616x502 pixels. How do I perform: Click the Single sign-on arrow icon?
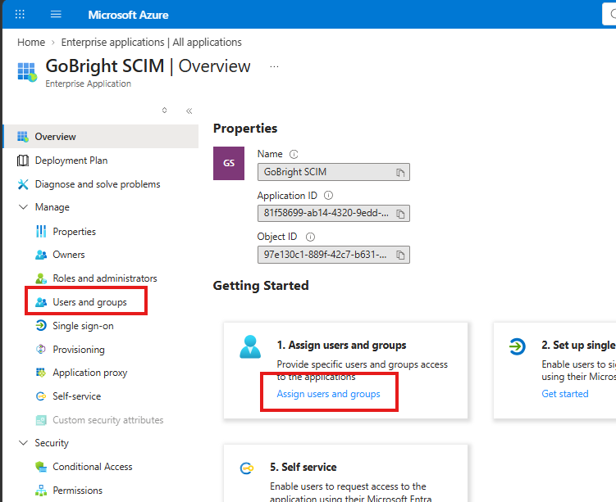(x=41, y=326)
